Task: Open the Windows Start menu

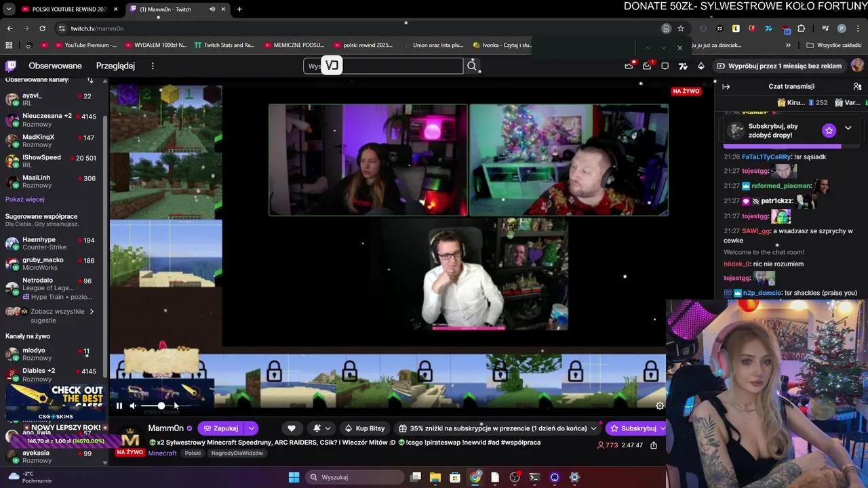Action: [x=294, y=477]
